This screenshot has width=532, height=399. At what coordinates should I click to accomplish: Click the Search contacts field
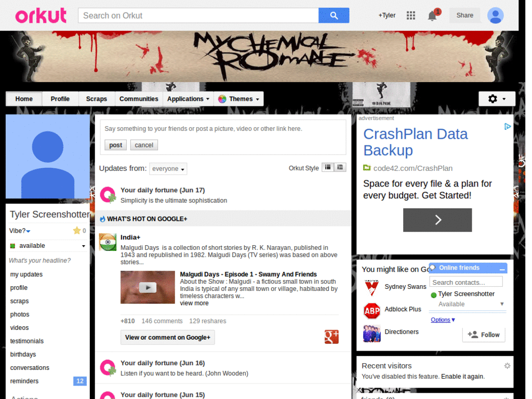pyautogui.click(x=466, y=282)
